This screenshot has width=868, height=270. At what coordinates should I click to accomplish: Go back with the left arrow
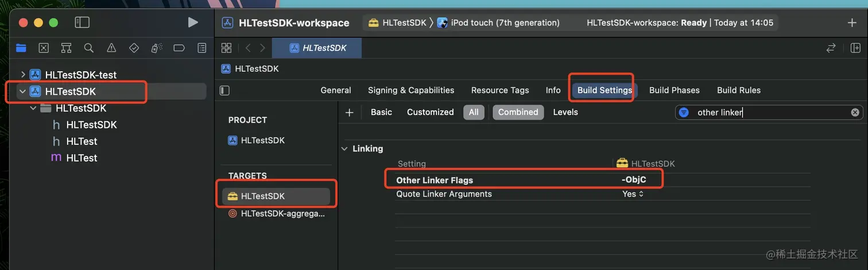[x=248, y=48]
